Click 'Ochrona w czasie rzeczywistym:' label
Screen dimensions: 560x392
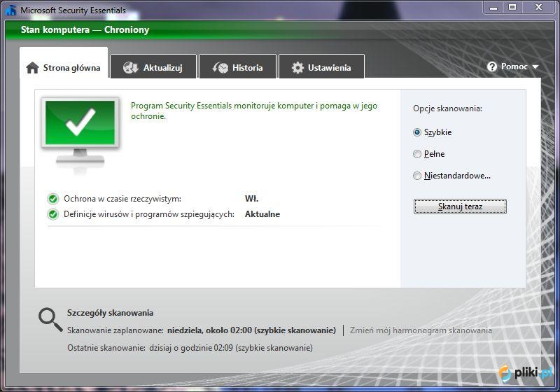[x=122, y=199]
